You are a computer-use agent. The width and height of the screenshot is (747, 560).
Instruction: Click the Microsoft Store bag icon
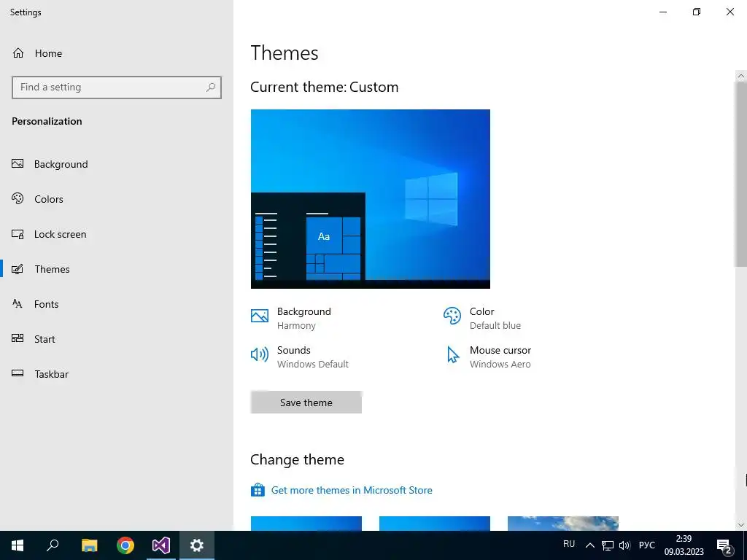click(258, 489)
